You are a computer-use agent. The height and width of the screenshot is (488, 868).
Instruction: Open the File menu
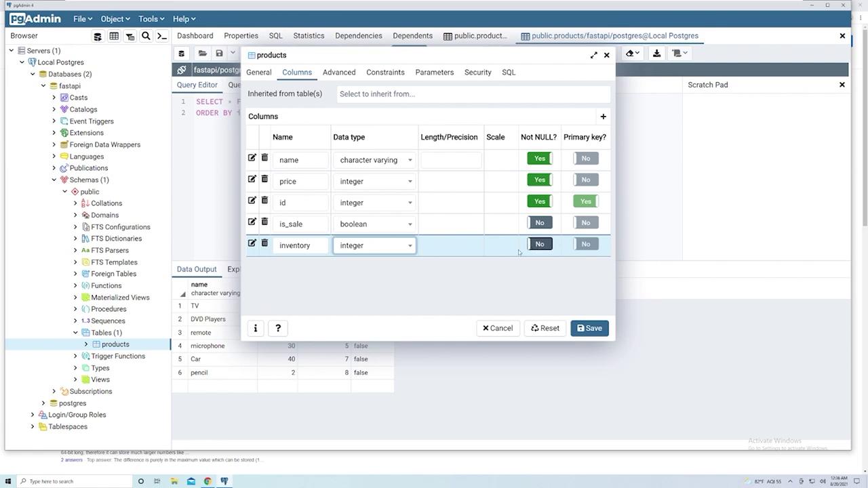(x=83, y=19)
